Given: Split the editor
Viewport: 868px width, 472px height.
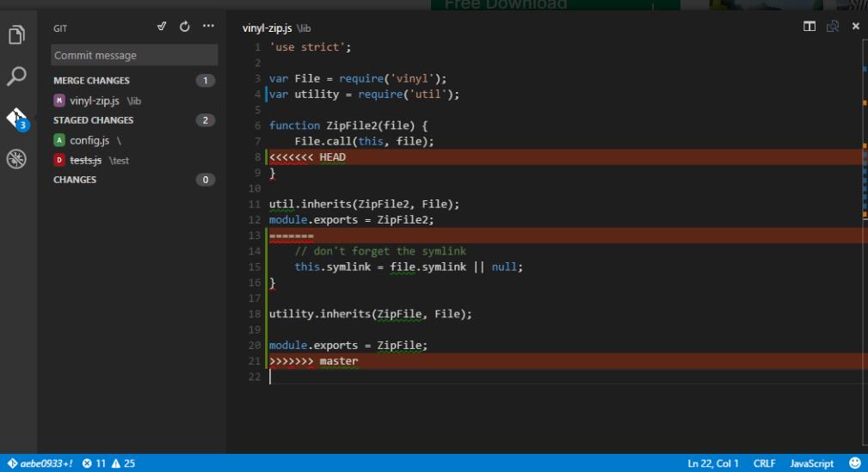Looking at the screenshot, I should coord(809,27).
